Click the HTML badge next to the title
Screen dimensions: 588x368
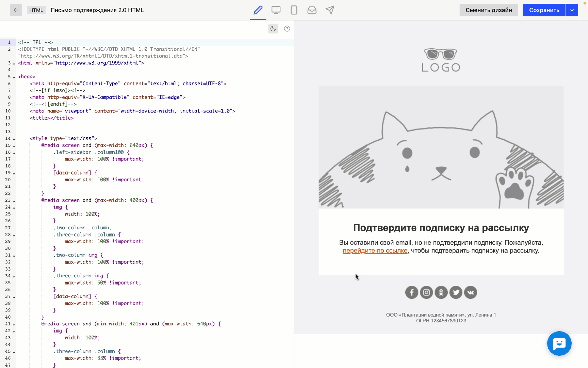point(36,10)
